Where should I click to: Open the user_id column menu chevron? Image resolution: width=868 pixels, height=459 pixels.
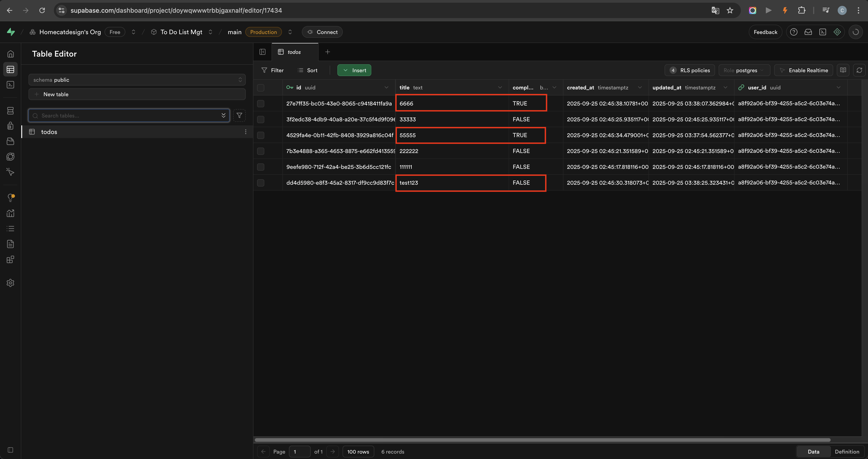click(x=838, y=88)
